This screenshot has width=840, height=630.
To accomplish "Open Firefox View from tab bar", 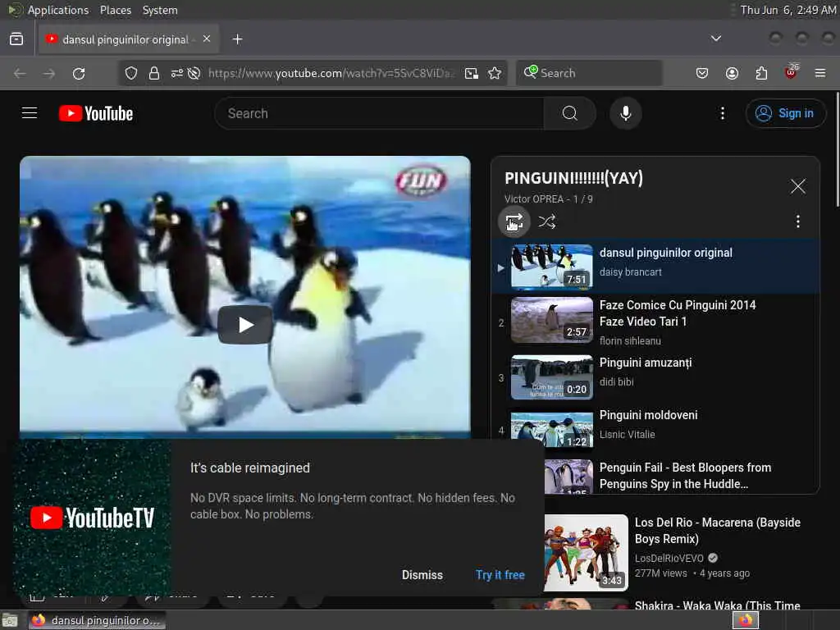I will 16,39.
